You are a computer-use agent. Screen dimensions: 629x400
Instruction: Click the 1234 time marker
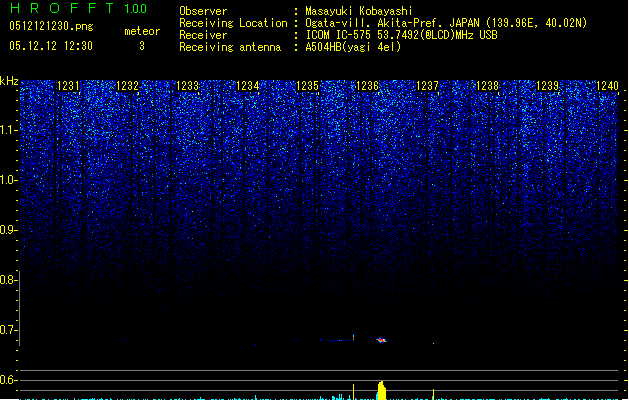point(248,86)
